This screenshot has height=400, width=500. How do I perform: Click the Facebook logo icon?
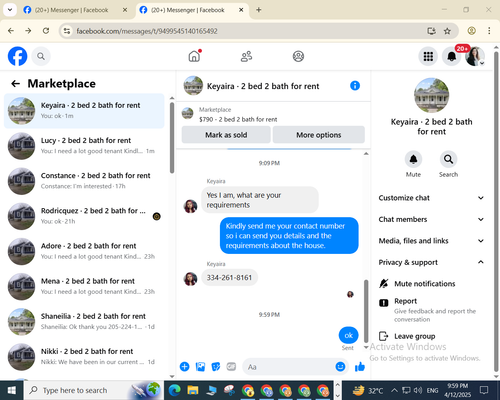click(x=17, y=56)
